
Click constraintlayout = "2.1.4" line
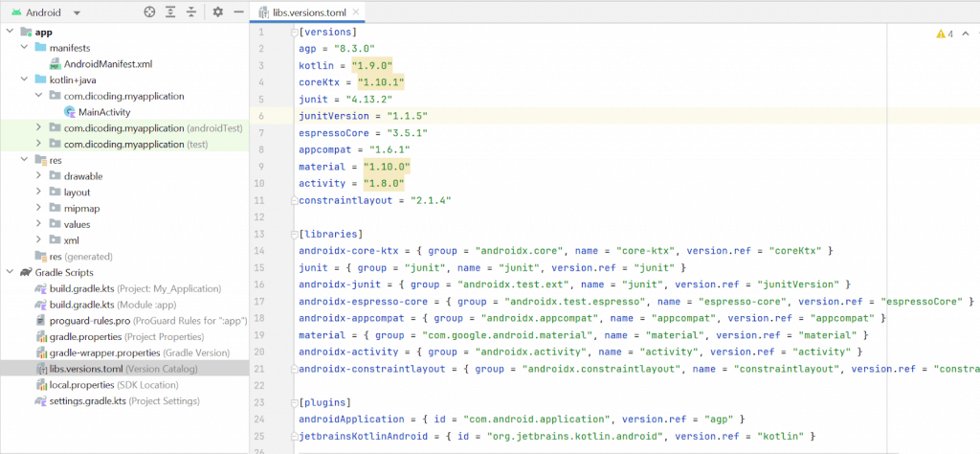pos(375,201)
